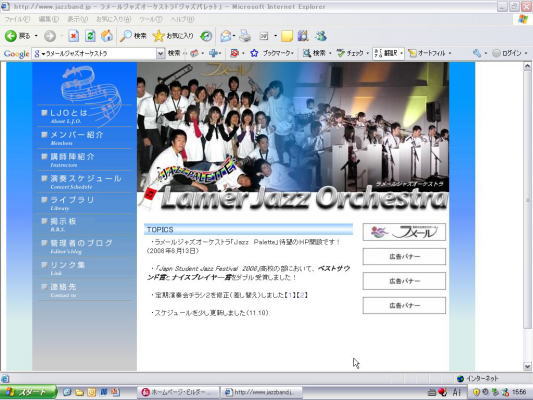Open Google toolbar wrench settings
Viewport: 533px width, 400px height.
(x=477, y=53)
